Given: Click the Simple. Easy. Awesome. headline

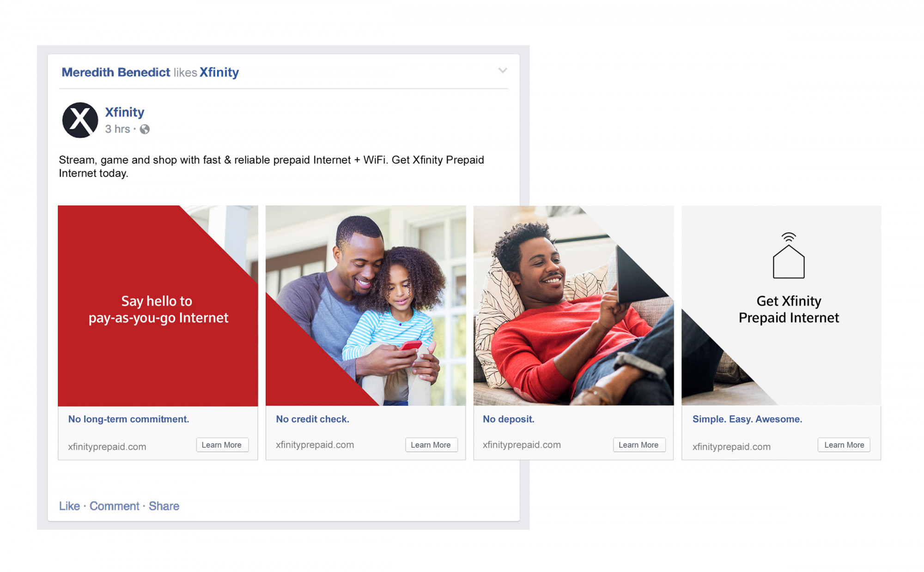Looking at the screenshot, I should [x=747, y=419].
